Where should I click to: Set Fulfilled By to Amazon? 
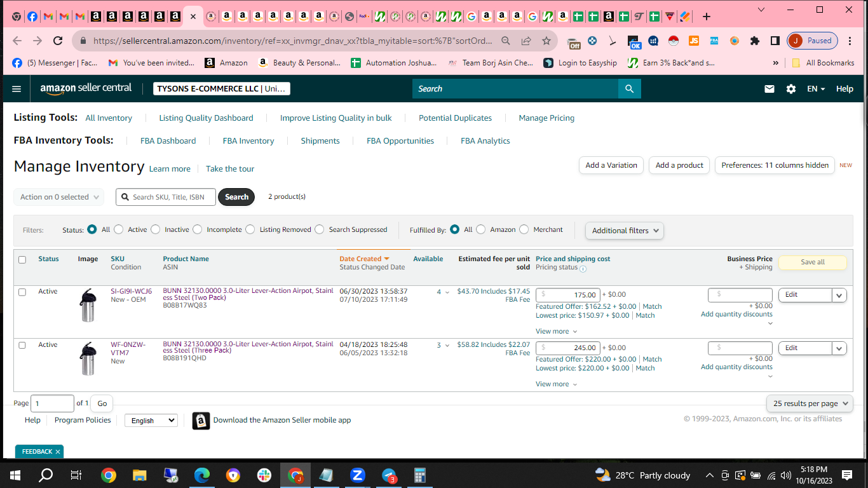(481, 229)
